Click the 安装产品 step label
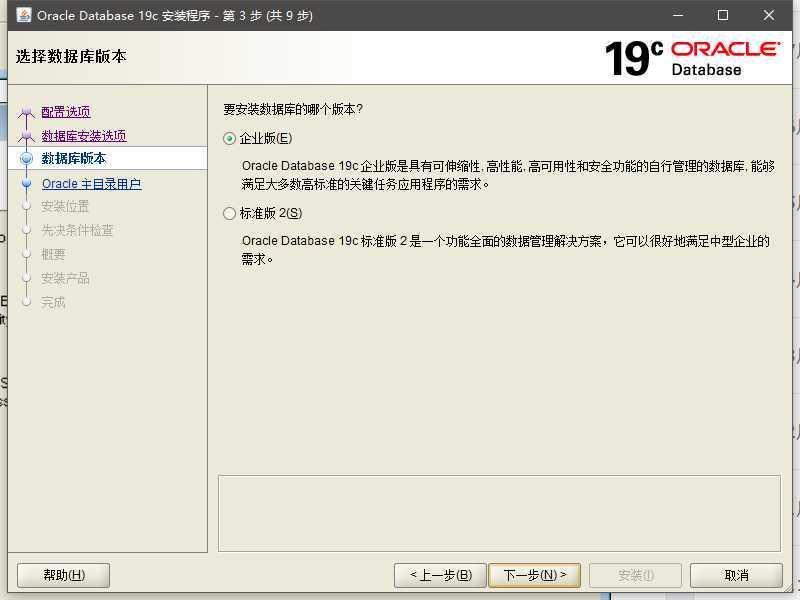This screenshot has height=600, width=800. point(65,279)
